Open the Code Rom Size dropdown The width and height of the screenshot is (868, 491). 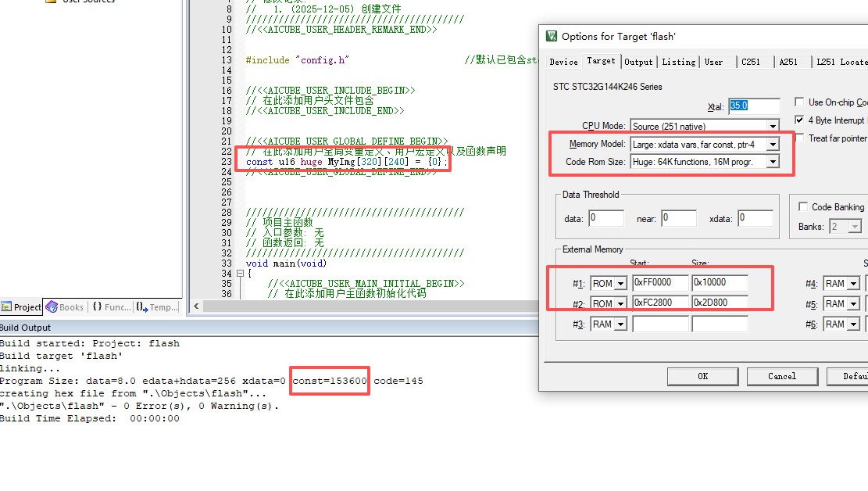point(773,162)
